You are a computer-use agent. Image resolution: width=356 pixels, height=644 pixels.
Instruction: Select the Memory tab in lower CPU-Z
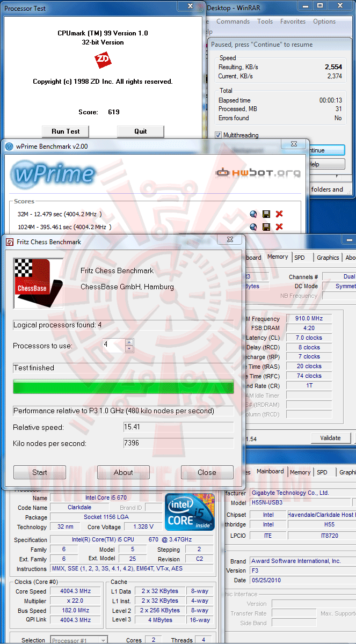(x=300, y=472)
